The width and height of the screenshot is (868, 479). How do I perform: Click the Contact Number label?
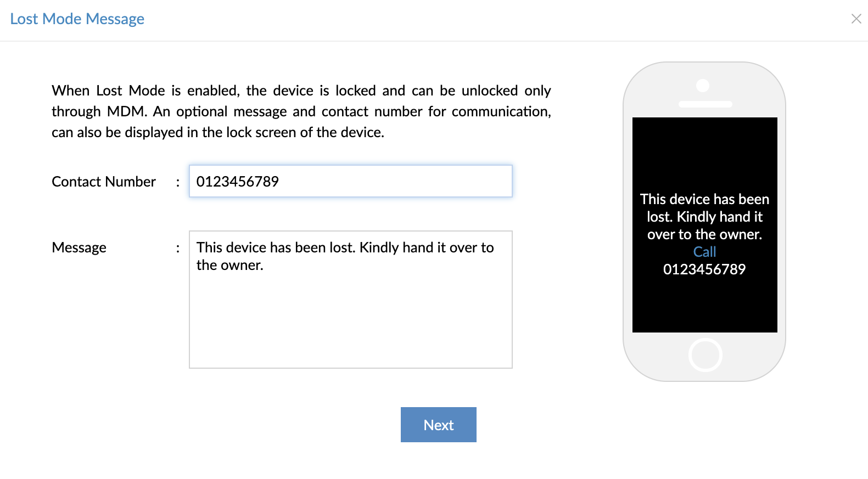tap(104, 182)
